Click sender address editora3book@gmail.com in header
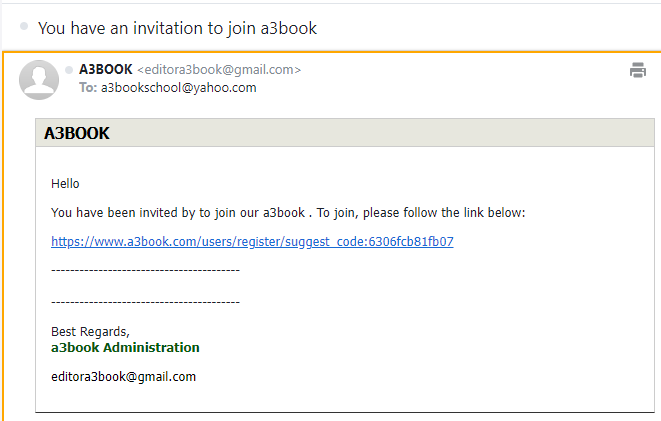This screenshot has height=421, width=661. tap(219, 70)
